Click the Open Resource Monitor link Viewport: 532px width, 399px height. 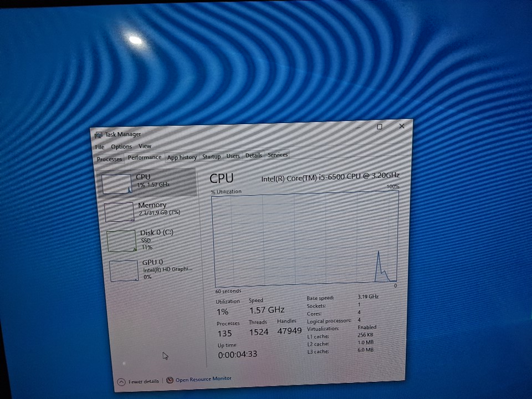203,379
